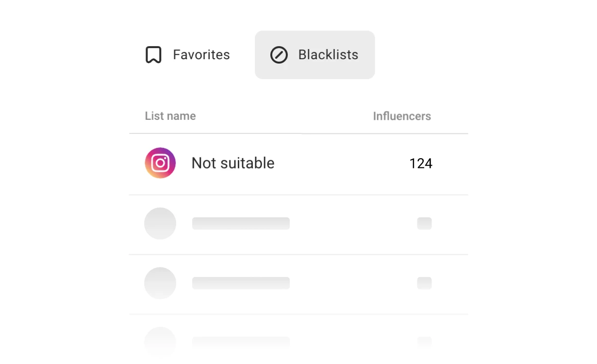Click the small count placeholder in second row
The height and width of the screenshot is (364, 597).
pyautogui.click(x=425, y=223)
